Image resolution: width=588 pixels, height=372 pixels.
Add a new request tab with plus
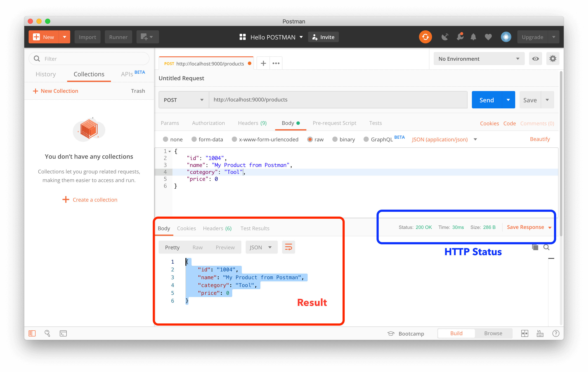tap(263, 63)
